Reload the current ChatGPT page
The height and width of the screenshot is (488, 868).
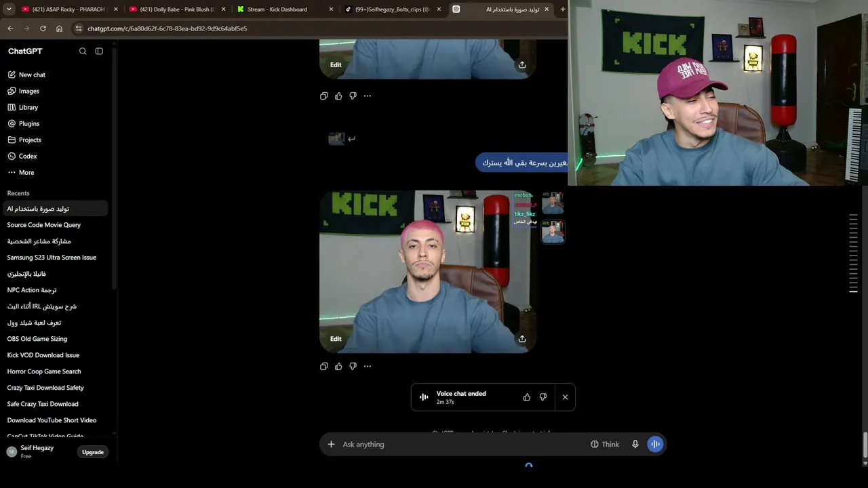(x=43, y=28)
